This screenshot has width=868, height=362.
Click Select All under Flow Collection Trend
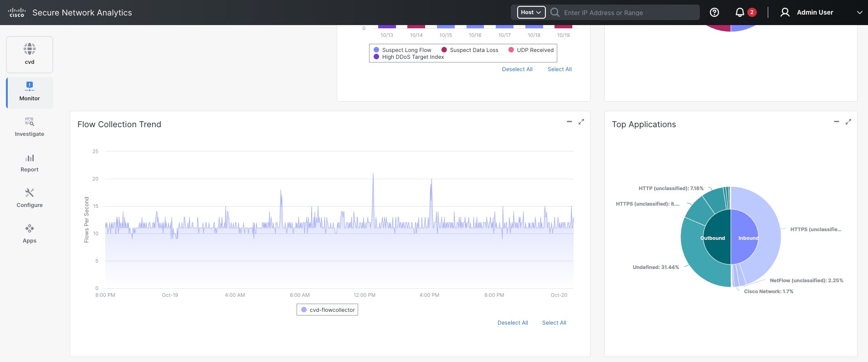click(x=554, y=323)
